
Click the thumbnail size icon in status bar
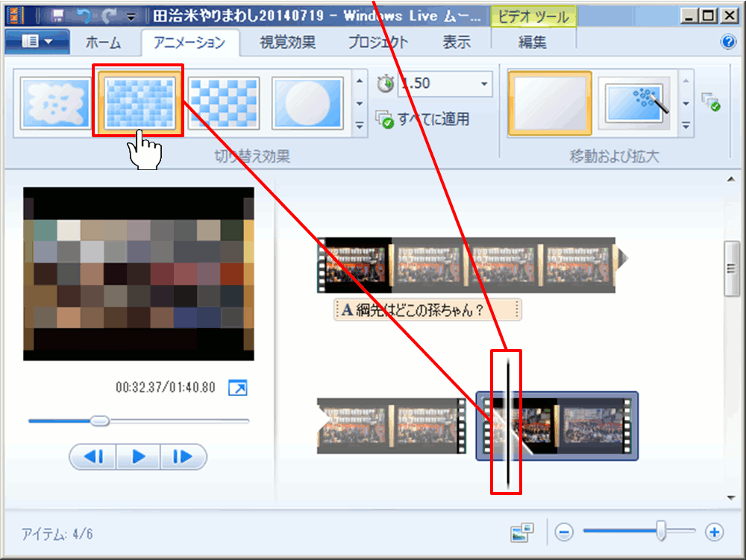522,532
